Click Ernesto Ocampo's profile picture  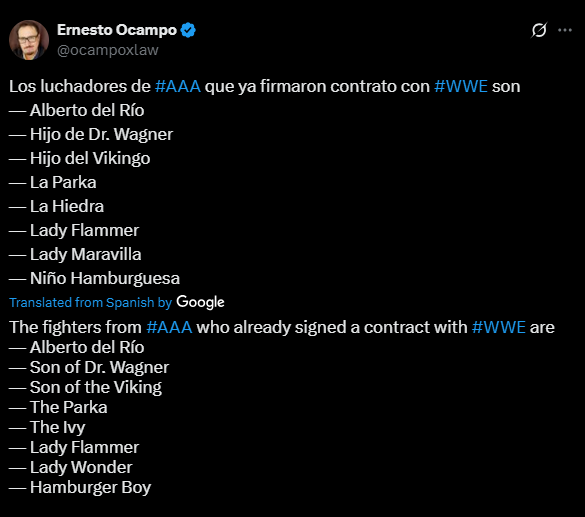(29, 40)
